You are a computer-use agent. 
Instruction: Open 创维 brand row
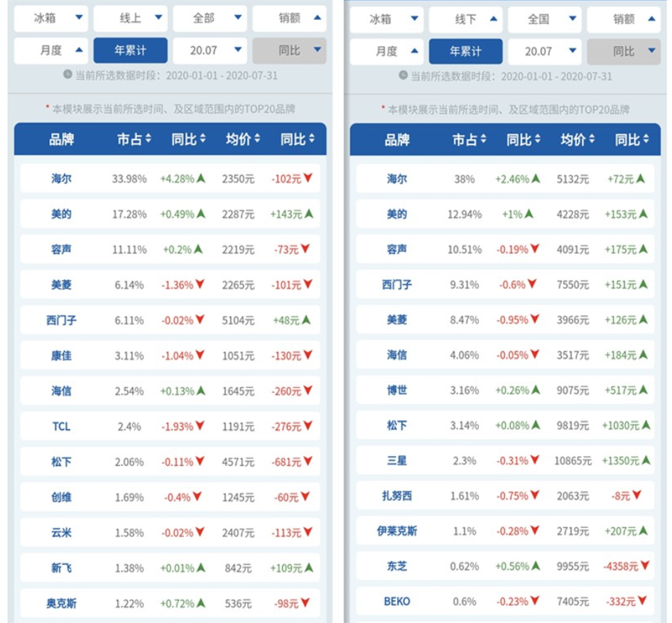coord(170,497)
